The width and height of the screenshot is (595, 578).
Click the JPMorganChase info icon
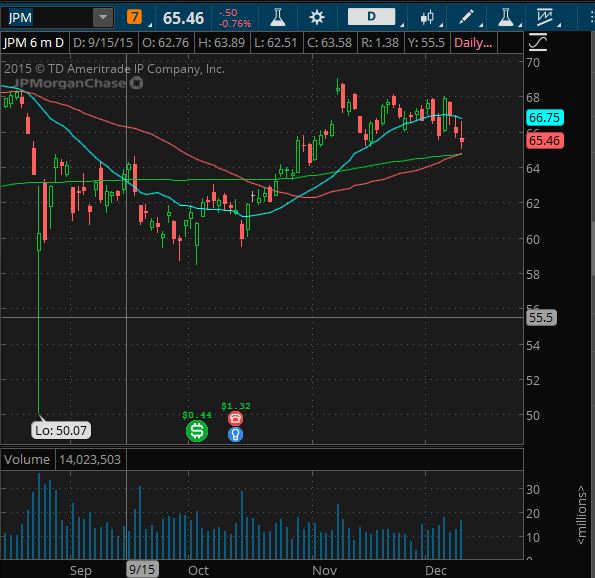(136, 82)
